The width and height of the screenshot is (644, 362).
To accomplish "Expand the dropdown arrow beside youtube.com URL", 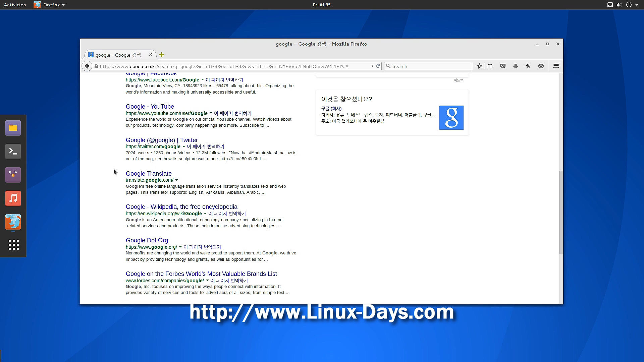I will (211, 113).
